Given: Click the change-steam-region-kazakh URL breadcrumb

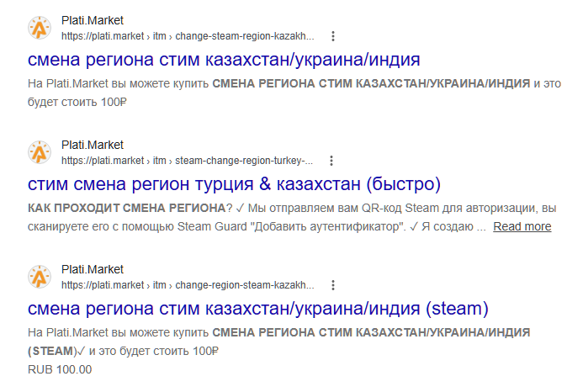Looking at the screenshot, I should pos(188,36).
